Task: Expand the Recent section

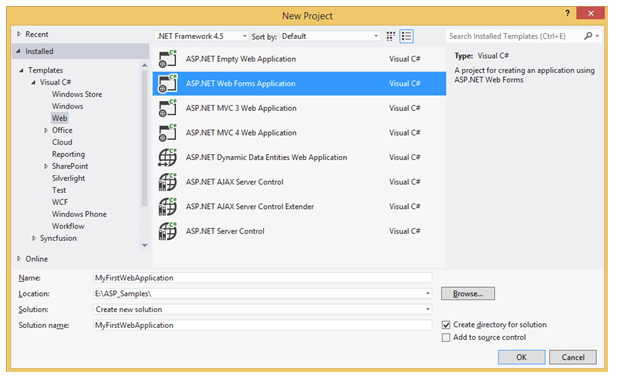Action: (19, 34)
